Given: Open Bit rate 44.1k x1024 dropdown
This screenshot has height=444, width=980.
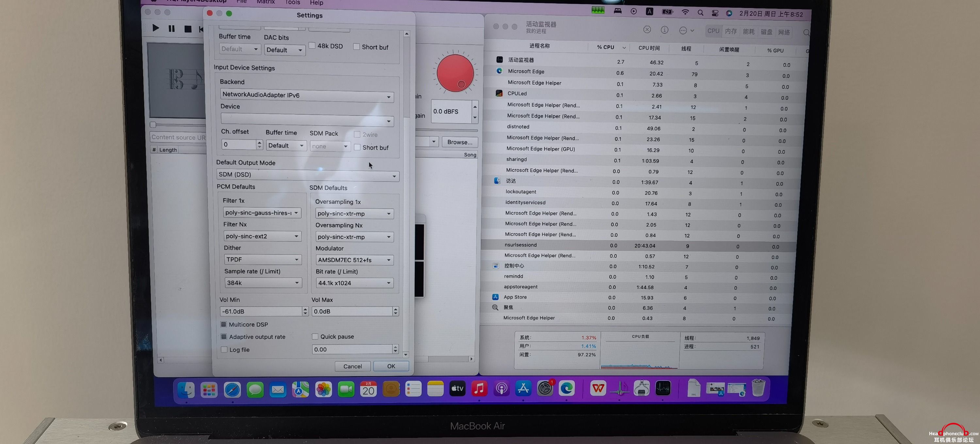Looking at the screenshot, I should pos(354,283).
